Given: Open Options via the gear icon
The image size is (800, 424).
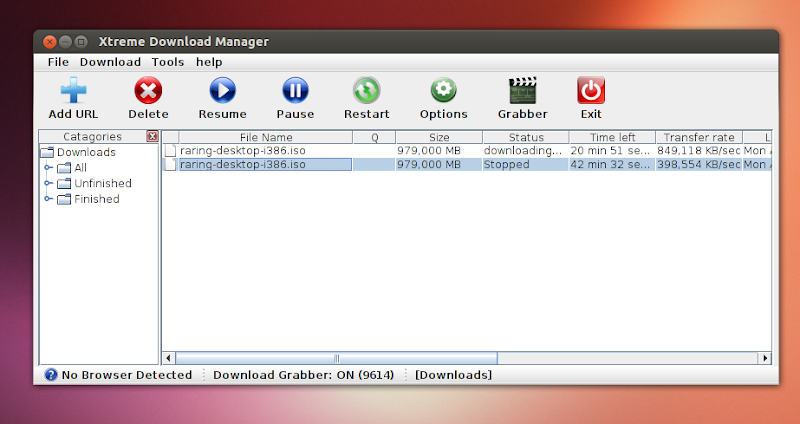Looking at the screenshot, I should tap(443, 90).
